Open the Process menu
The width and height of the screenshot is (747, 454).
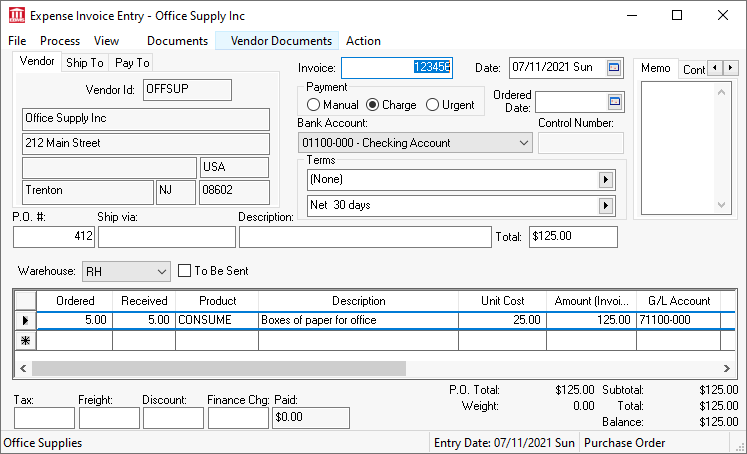click(60, 41)
